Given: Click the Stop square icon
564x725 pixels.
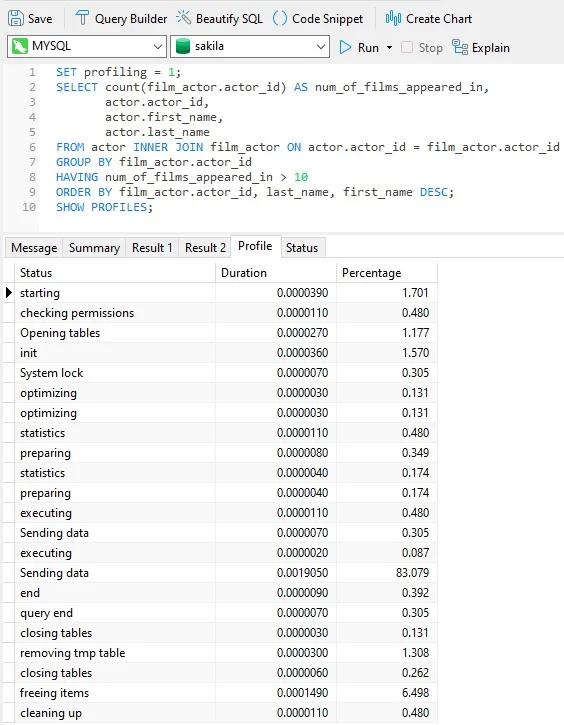Looking at the screenshot, I should point(407,47).
